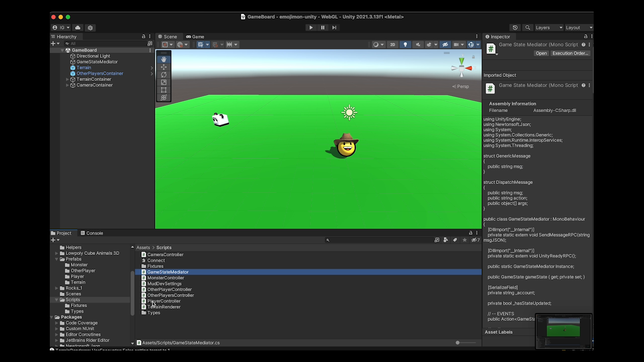Select the Rect tool in scene overlay
Viewport: 644px width, 362px height.
click(x=164, y=90)
